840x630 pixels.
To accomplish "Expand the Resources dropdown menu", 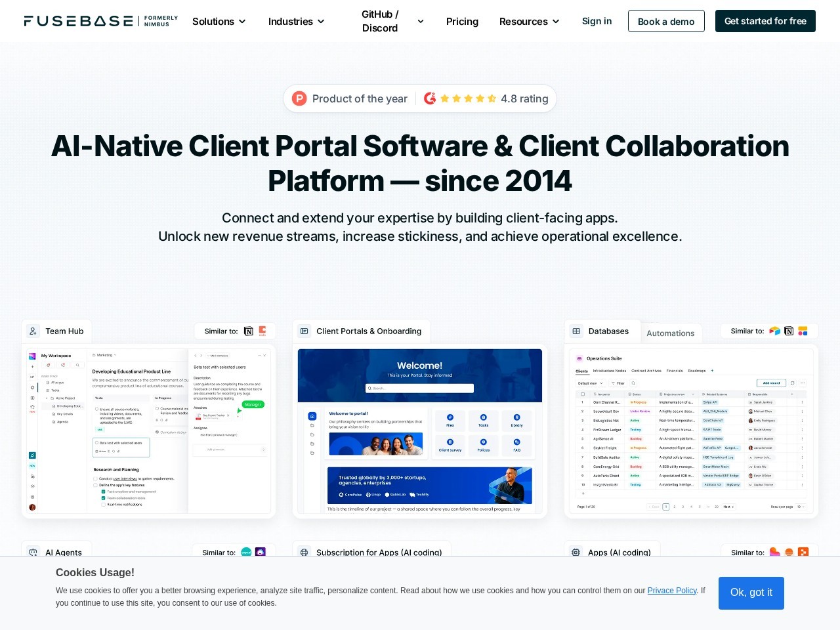I will point(530,21).
